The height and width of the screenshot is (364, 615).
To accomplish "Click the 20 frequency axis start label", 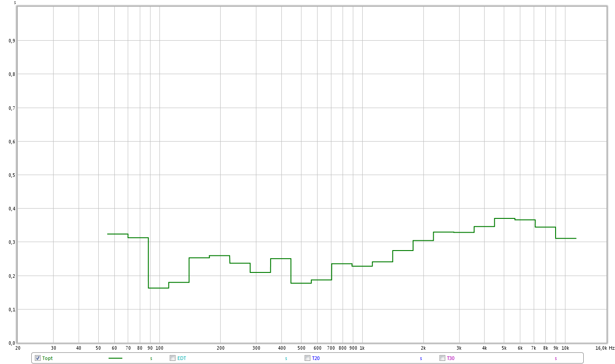I will coord(18,348).
